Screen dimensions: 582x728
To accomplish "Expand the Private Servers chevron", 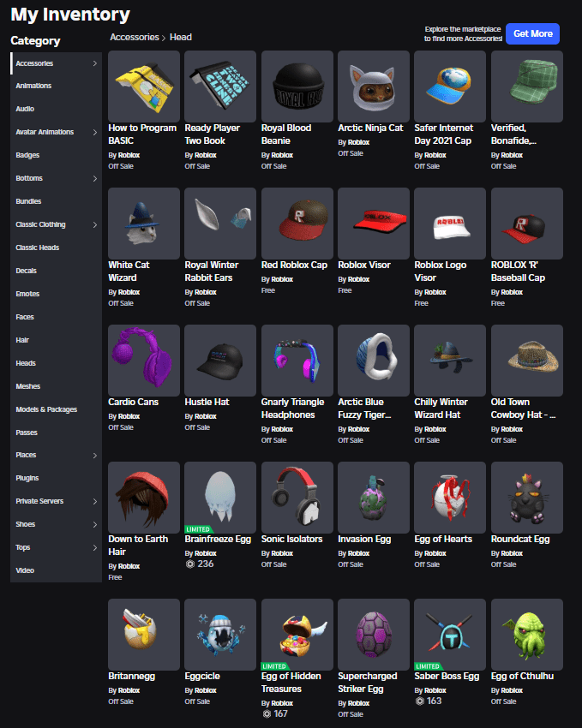I will [x=95, y=501].
